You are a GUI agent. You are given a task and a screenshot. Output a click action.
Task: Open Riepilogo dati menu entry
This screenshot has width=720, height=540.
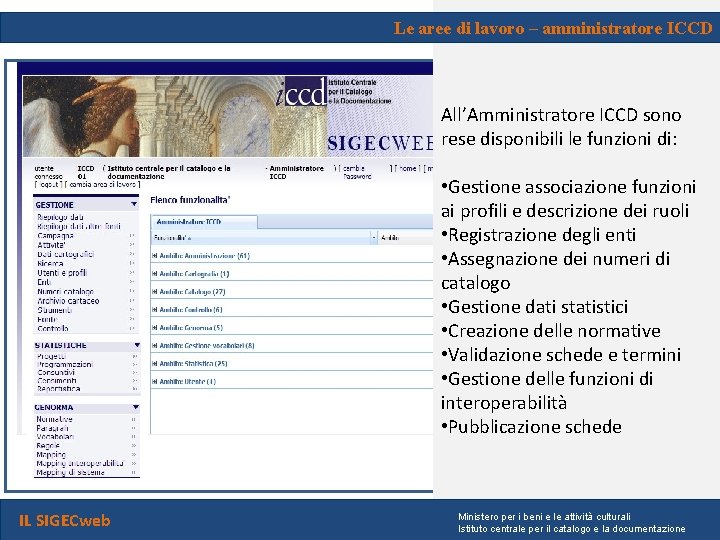(x=60, y=217)
